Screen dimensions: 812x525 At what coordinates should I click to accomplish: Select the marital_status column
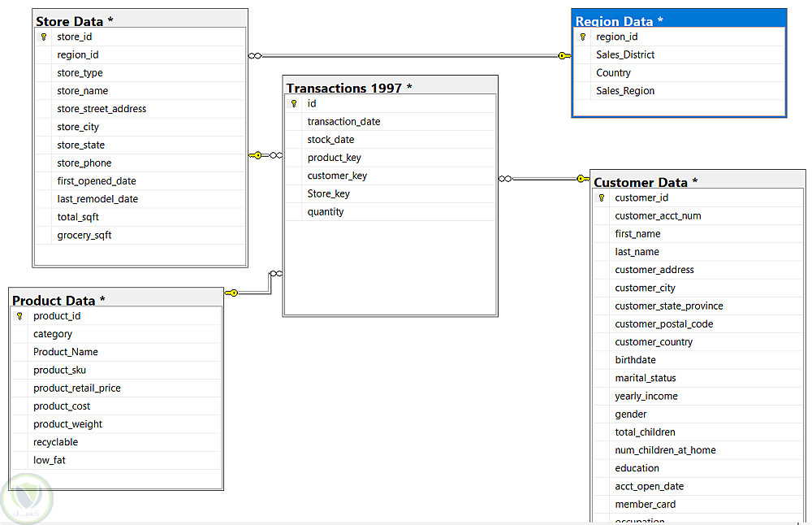[x=698, y=379]
